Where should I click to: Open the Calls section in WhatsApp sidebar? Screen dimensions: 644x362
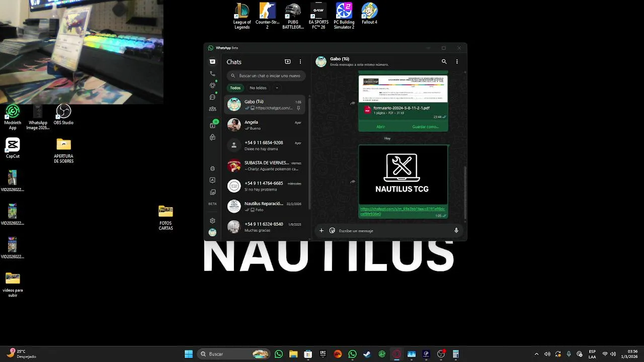[x=212, y=73]
